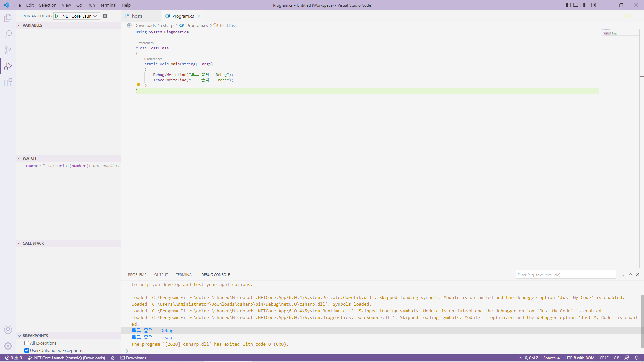Collapse the WATCH section
Image resolution: width=644 pixels, height=362 pixels.
(x=29, y=158)
